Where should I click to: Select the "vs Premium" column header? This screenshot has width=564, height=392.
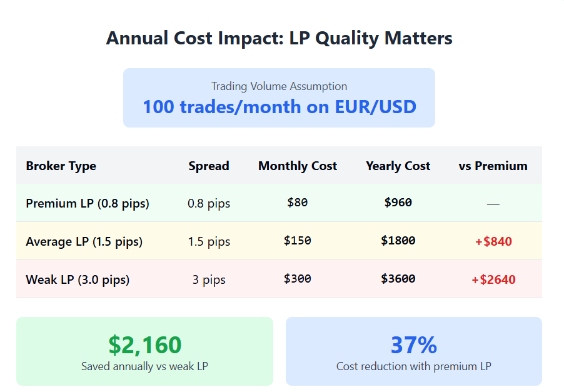493,166
